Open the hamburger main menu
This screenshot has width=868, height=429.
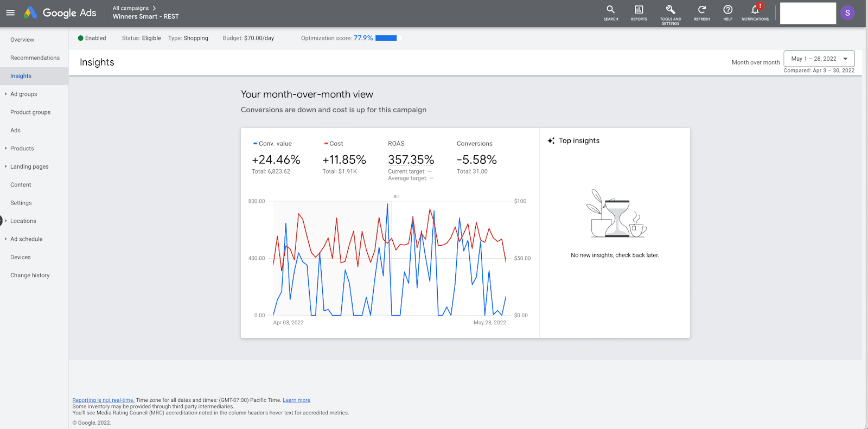click(10, 12)
